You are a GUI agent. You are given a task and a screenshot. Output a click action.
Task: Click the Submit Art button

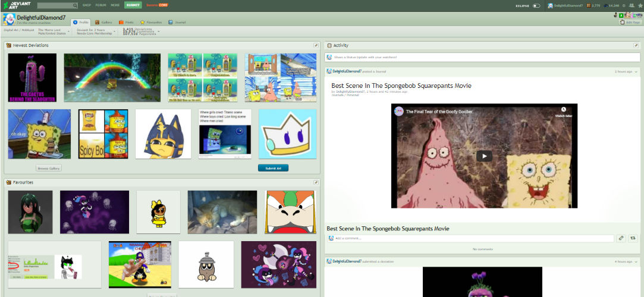pyautogui.click(x=273, y=168)
